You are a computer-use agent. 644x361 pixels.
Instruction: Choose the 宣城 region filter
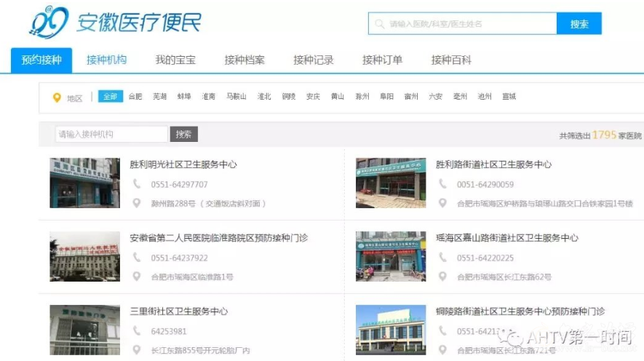pyautogui.click(x=509, y=97)
